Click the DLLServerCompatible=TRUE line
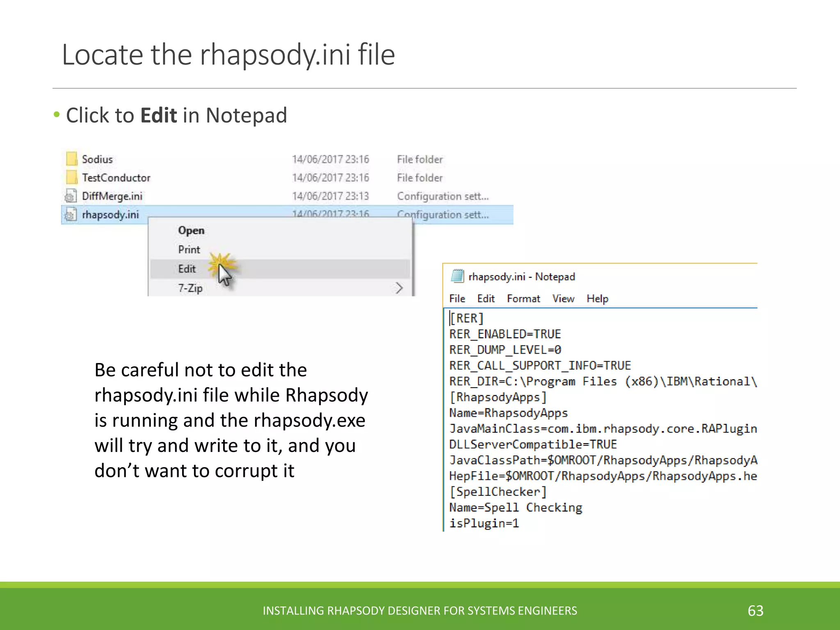 pos(533,445)
